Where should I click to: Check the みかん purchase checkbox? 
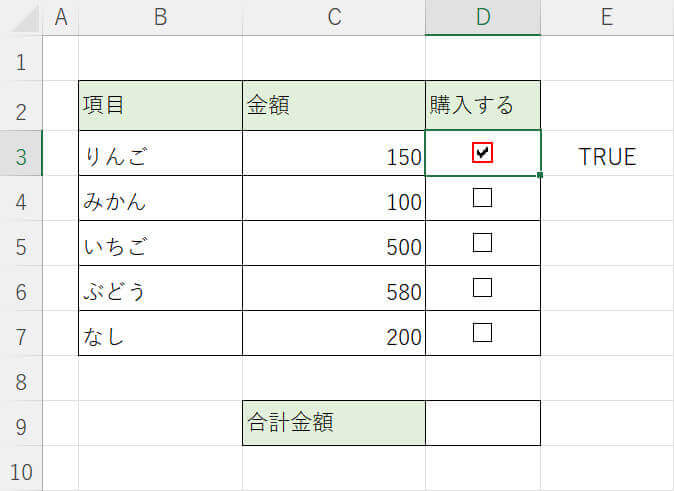click(483, 198)
